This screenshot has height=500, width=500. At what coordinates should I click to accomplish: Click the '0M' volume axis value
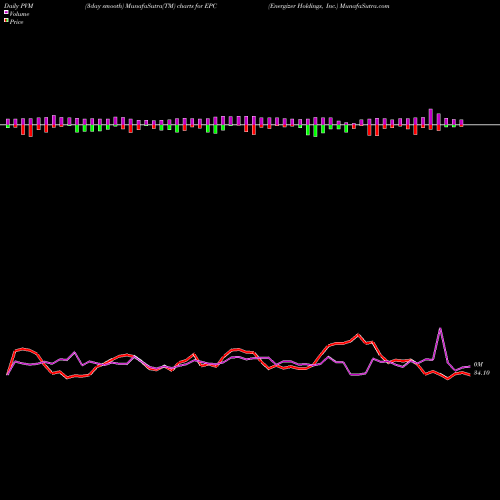pos(478,365)
